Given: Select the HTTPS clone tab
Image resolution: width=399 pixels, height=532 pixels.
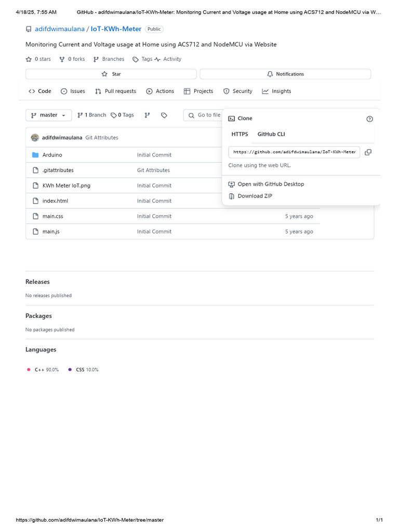Looking at the screenshot, I should [240, 135].
